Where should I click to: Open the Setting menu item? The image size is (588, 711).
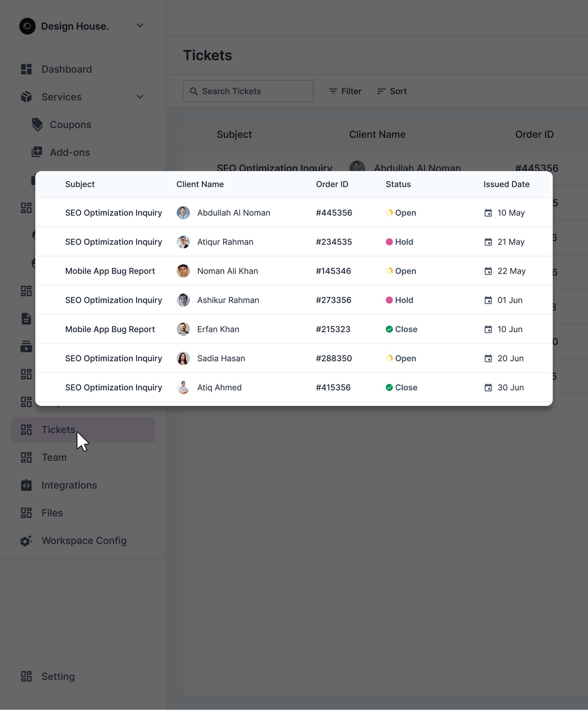pyautogui.click(x=58, y=677)
